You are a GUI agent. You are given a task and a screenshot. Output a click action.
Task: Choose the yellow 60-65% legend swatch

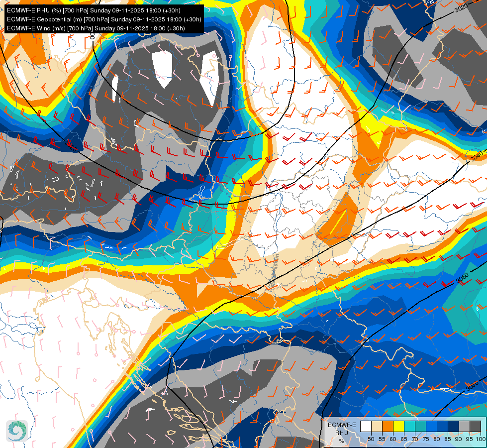(x=398, y=427)
